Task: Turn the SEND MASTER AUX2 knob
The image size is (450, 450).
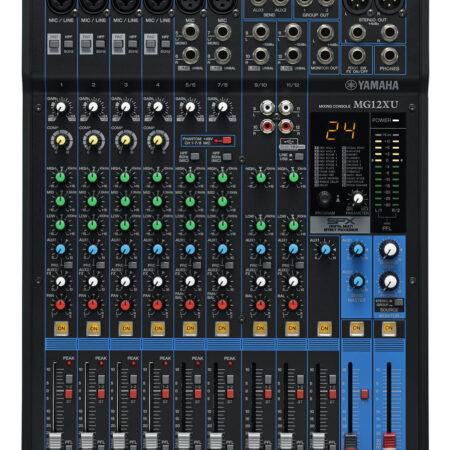Action: click(x=358, y=282)
